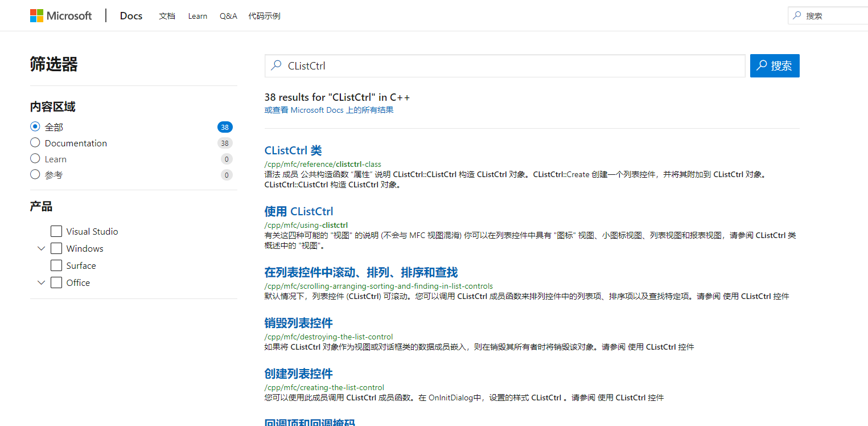Click the 38 count badge beside Documentation

click(225, 143)
